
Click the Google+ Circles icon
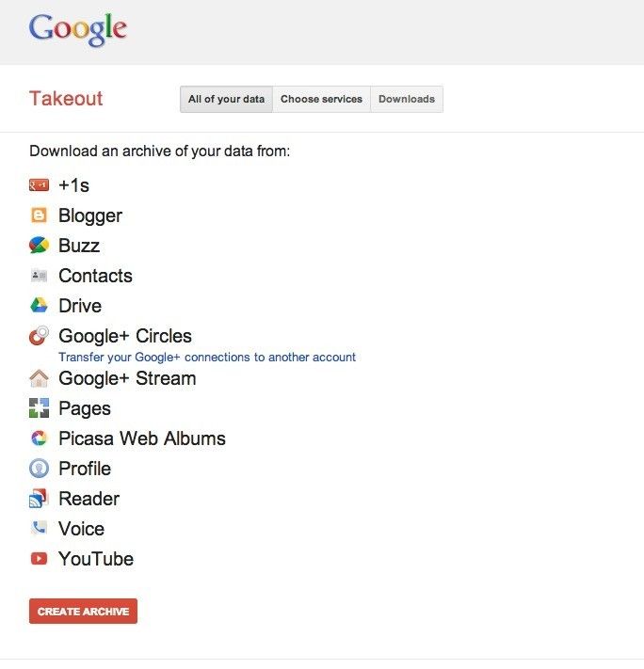click(39, 336)
